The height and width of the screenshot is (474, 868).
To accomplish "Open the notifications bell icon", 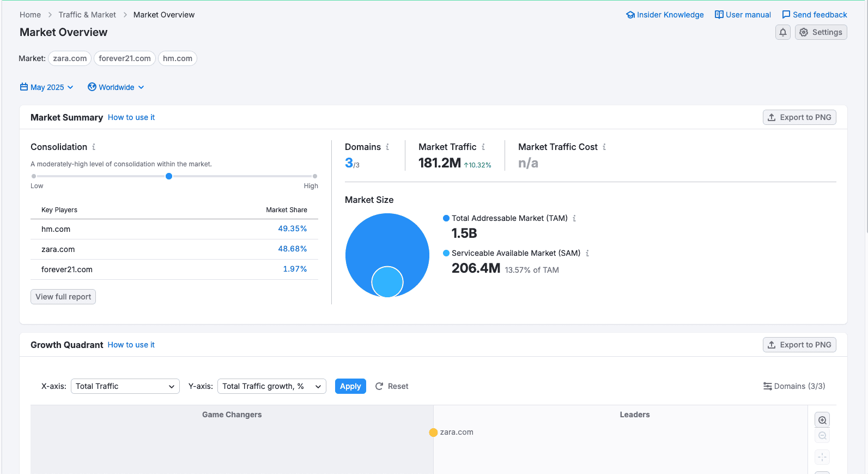I will click(783, 32).
